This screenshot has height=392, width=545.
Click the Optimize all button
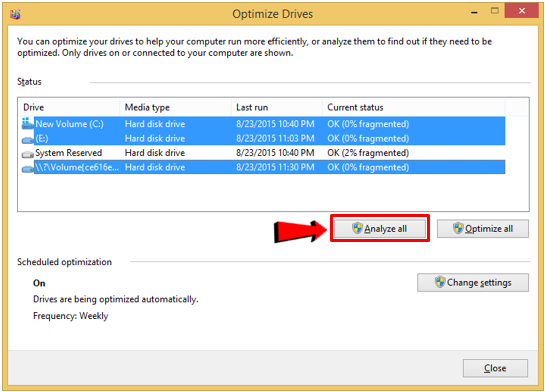click(x=483, y=228)
